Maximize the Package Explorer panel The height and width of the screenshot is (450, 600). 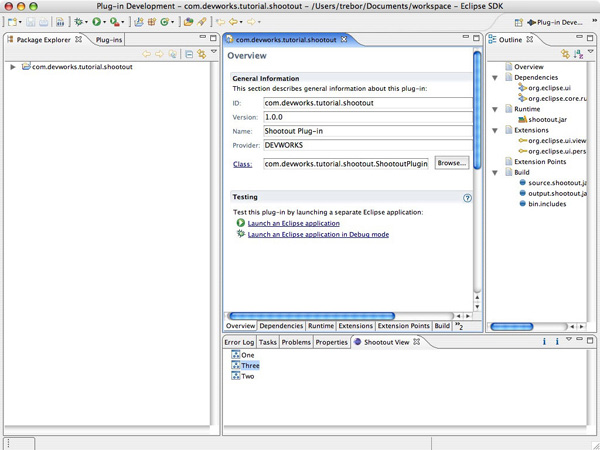213,38
